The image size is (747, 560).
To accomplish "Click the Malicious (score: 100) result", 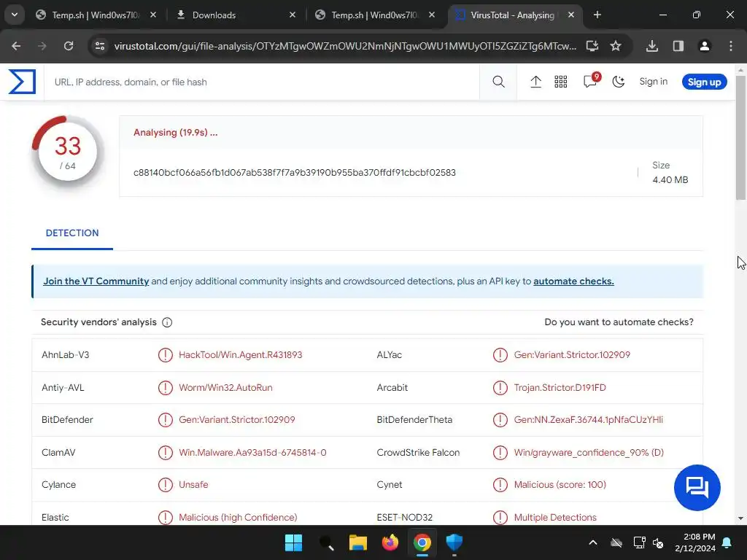I will point(560,485).
